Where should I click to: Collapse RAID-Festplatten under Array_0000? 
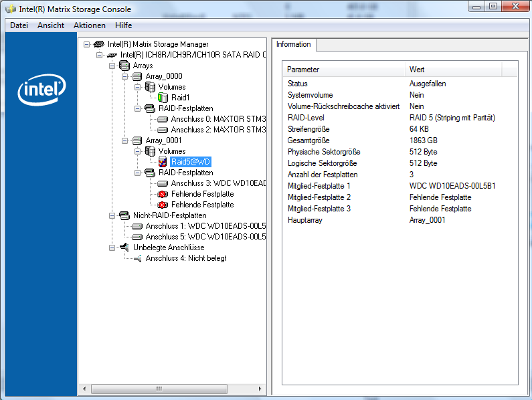(137, 108)
